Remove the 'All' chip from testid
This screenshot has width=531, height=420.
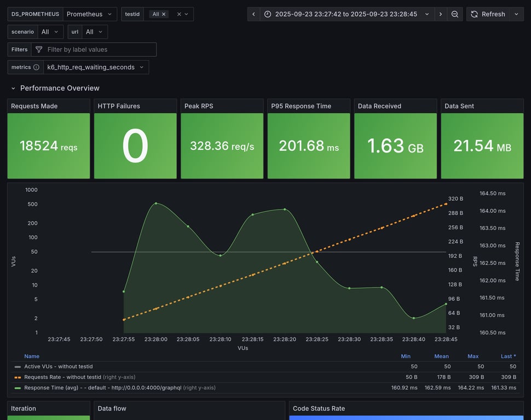[164, 14]
